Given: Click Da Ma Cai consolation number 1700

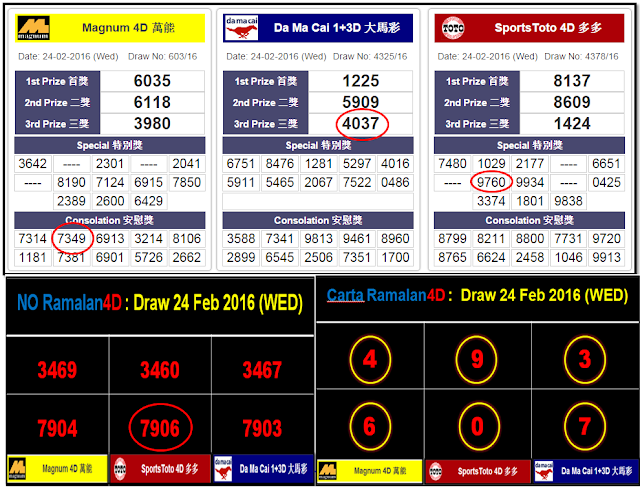Looking at the screenshot, I should (395, 258).
